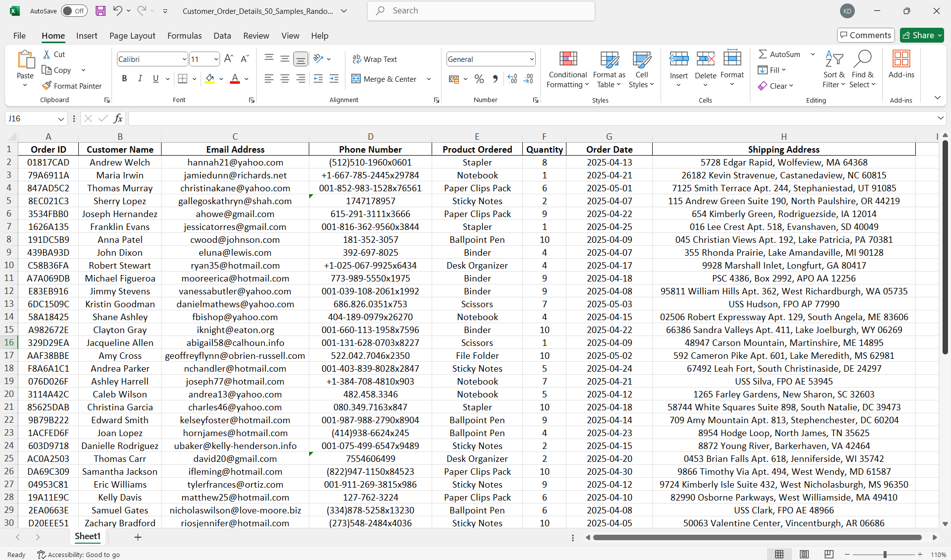Toggle Underline formatting
951x560 pixels.
(156, 79)
